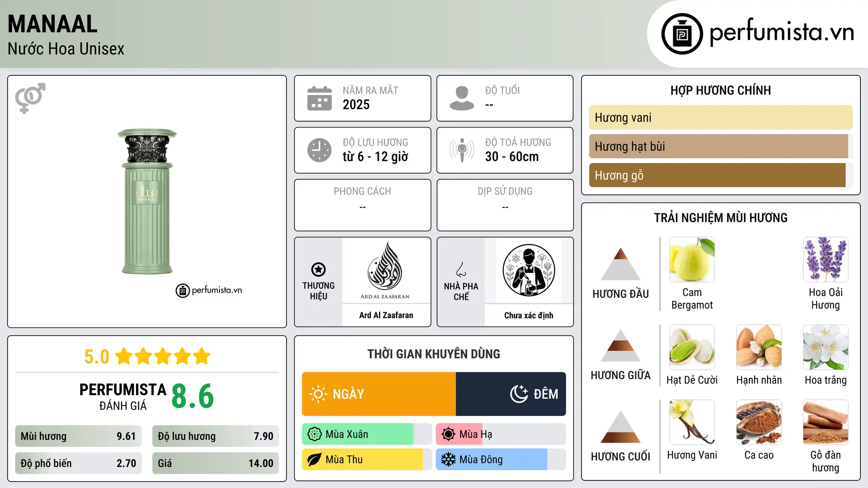
Task: Click the sillage radiating person icon
Action: 462,150
